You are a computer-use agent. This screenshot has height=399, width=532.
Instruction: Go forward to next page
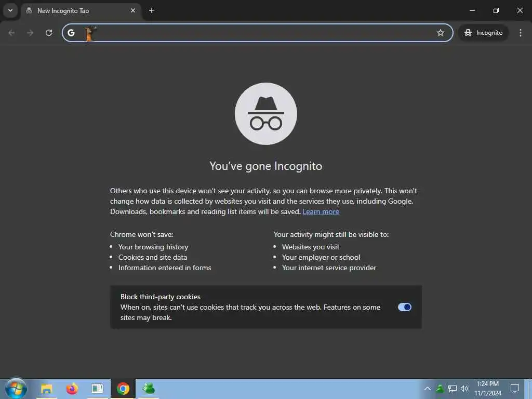point(30,33)
